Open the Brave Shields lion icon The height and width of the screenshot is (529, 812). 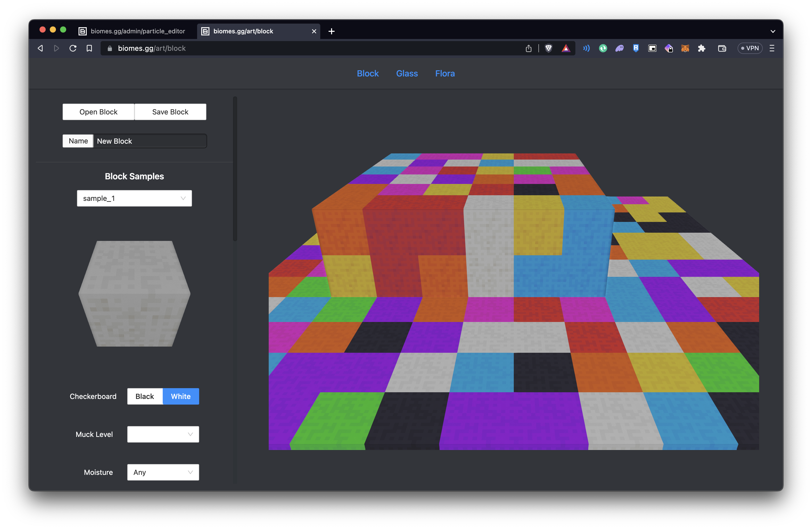point(548,48)
